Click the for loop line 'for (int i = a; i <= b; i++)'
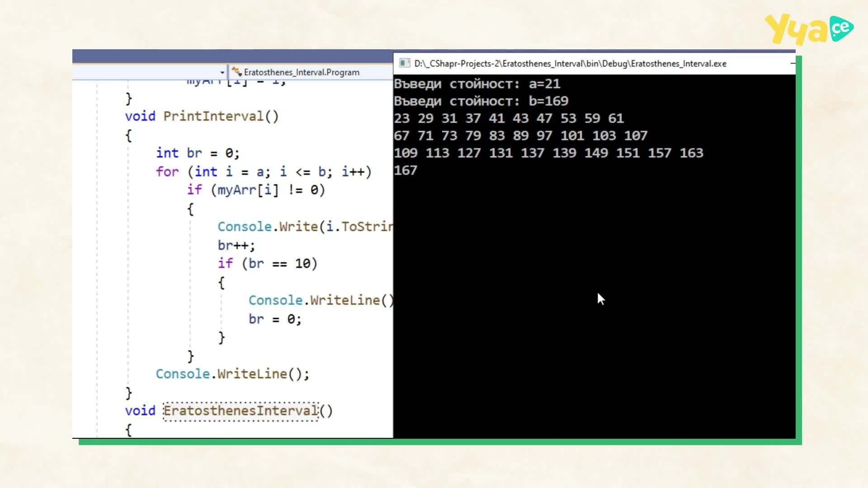 (264, 172)
